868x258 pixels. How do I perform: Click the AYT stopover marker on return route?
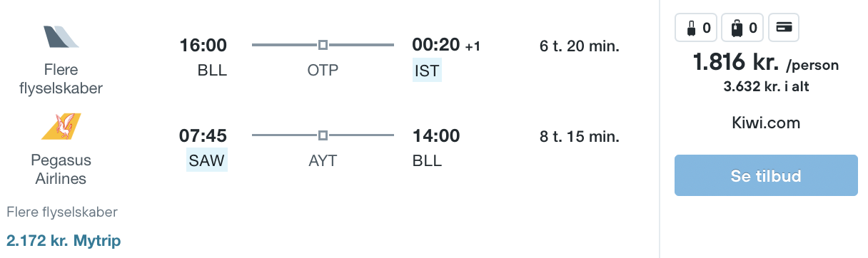point(323,135)
